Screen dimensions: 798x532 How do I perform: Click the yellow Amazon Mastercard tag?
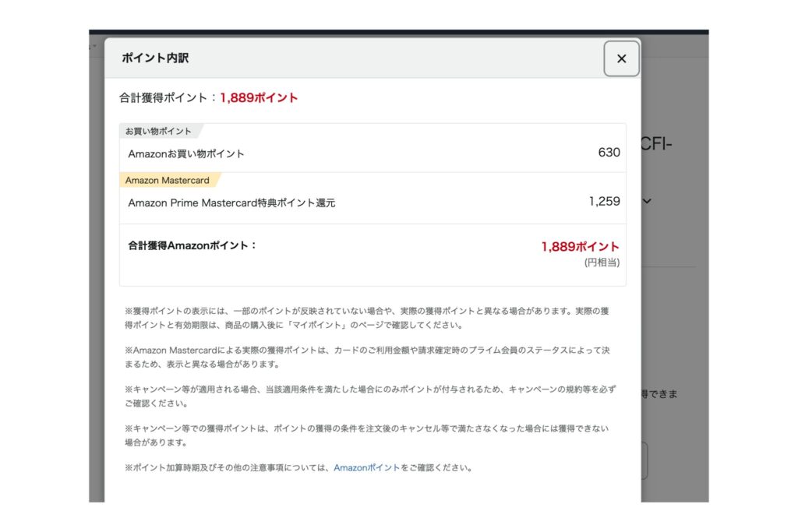[167, 180]
